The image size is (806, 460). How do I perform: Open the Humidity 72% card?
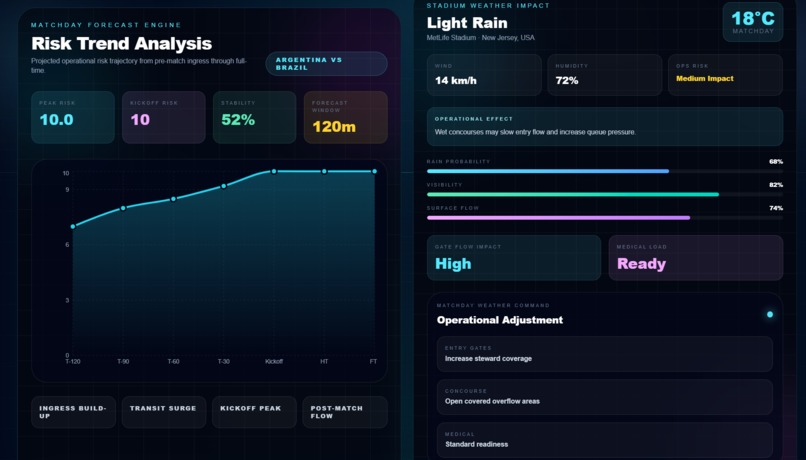point(604,75)
